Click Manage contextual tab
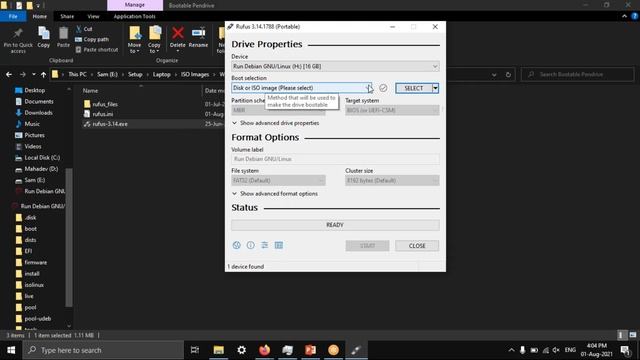The height and width of the screenshot is (360, 640). tap(135, 5)
